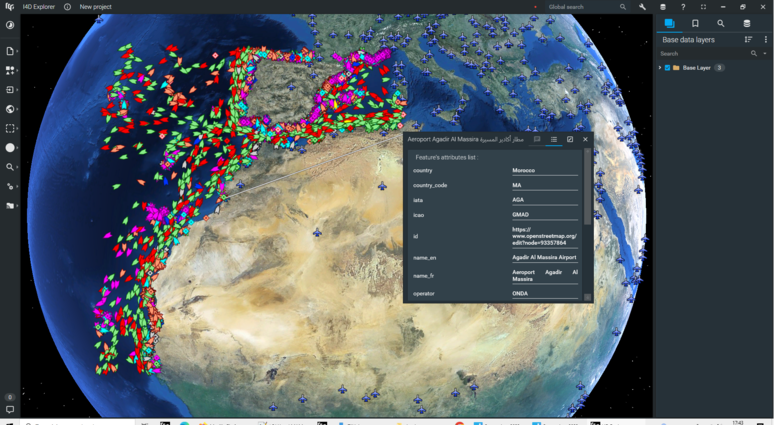
Task: Click the chat bubble icon bottom left
Action: click(x=9, y=410)
